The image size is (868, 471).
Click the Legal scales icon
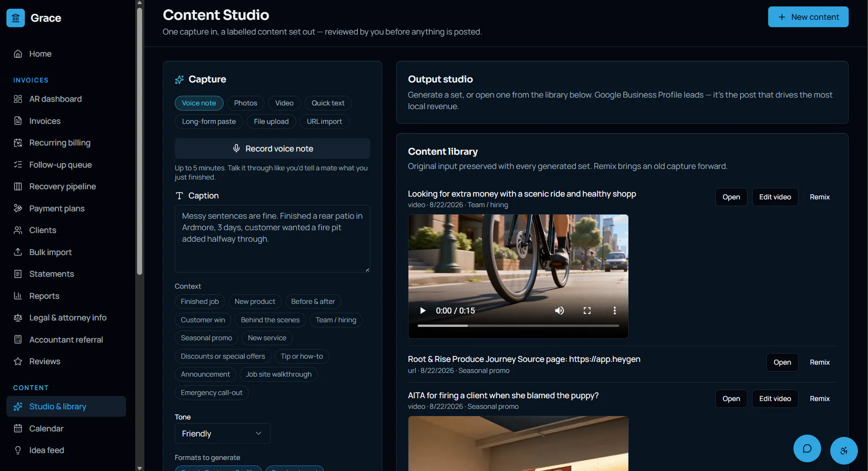(18, 318)
